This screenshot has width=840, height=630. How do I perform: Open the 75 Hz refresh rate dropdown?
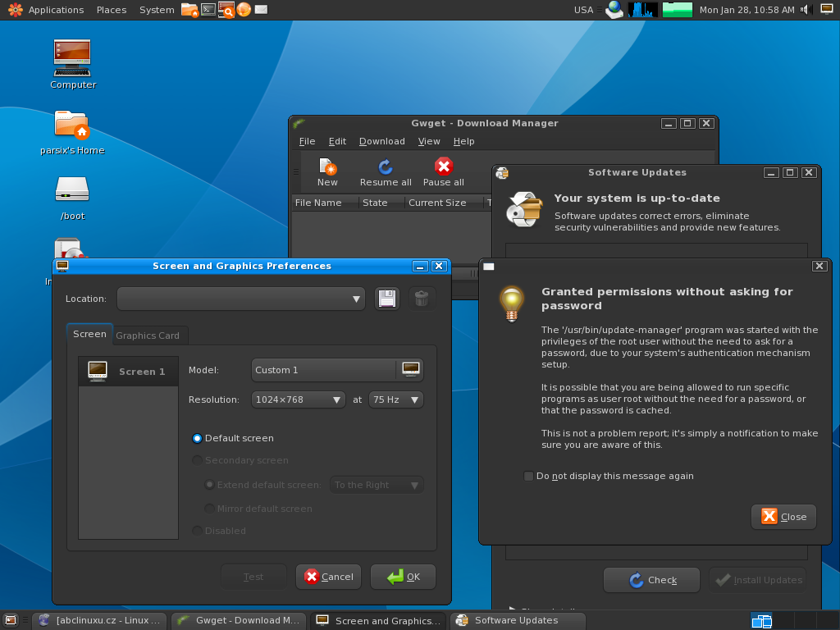[x=396, y=399]
